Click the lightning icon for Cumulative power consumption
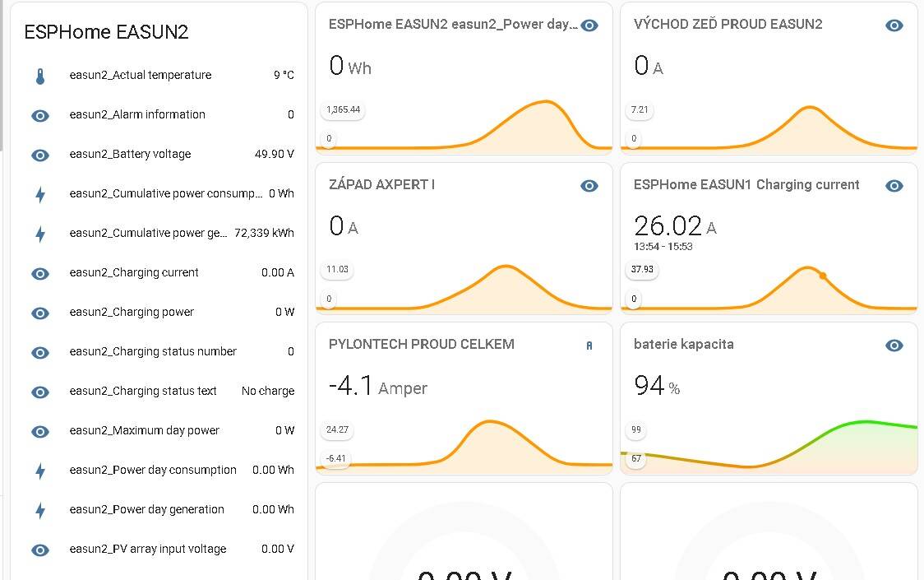 [x=40, y=195]
